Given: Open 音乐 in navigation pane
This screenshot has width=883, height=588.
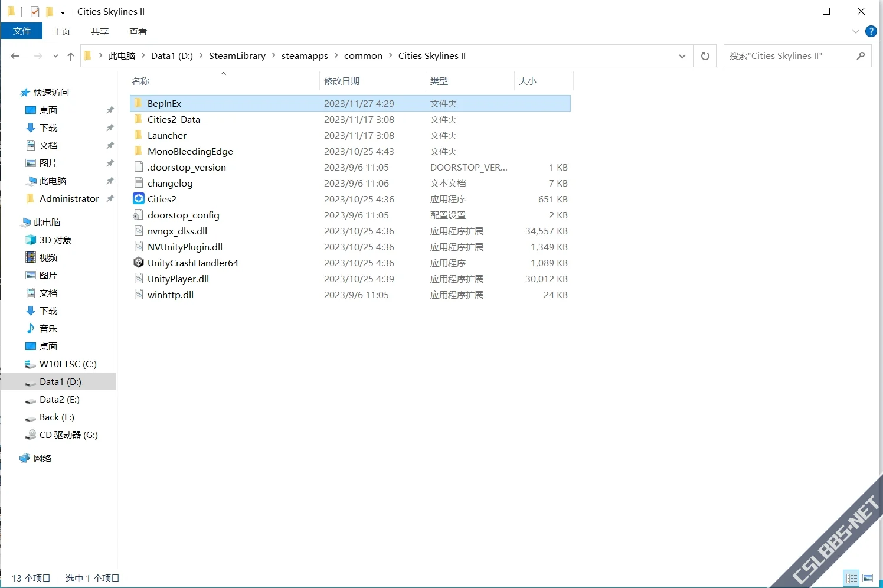Looking at the screenshot, I should pos(48,328).
